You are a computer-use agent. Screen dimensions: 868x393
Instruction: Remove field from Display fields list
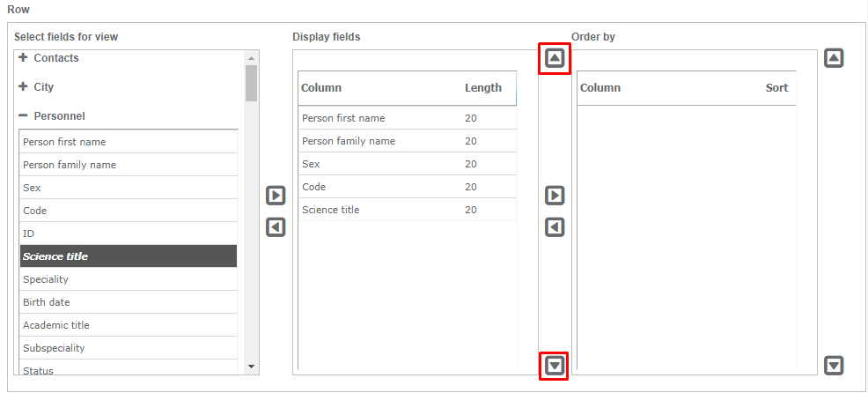coord(276,227)
